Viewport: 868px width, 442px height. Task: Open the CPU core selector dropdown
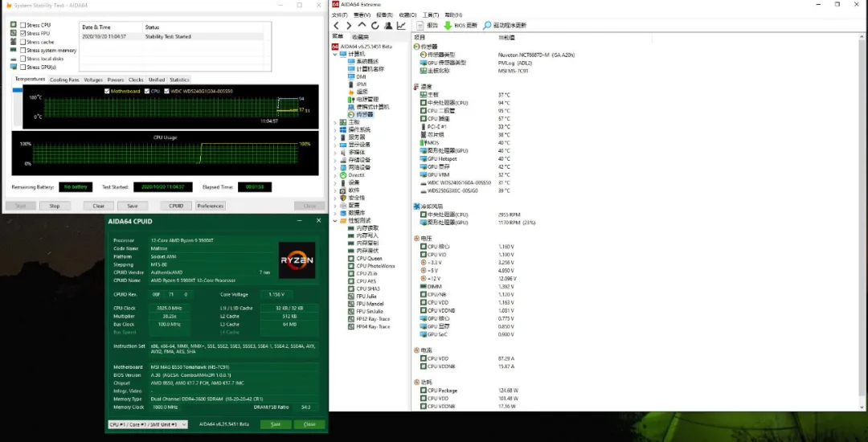pos(148,424)
